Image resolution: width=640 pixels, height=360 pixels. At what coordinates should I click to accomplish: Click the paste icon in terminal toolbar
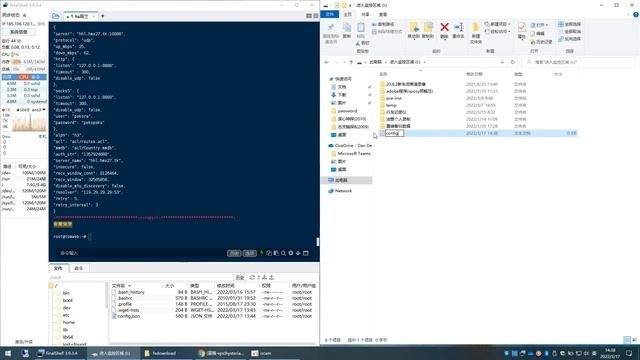[276, 253]
